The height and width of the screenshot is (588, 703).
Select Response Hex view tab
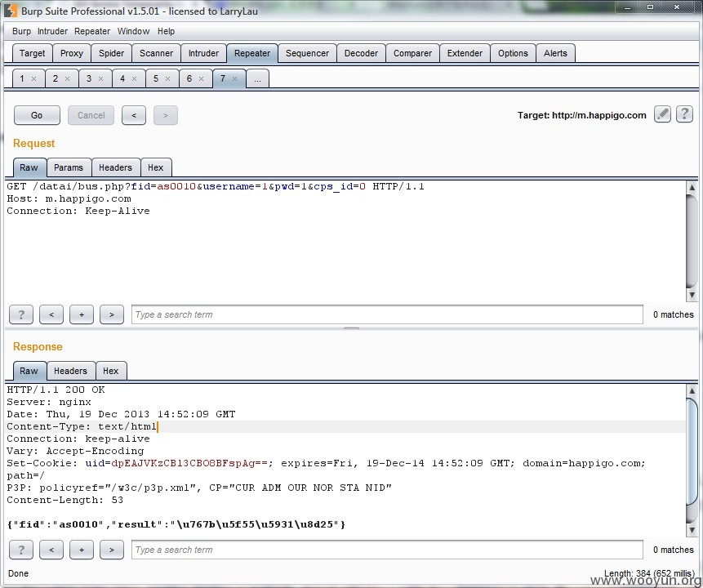[111, 371]
